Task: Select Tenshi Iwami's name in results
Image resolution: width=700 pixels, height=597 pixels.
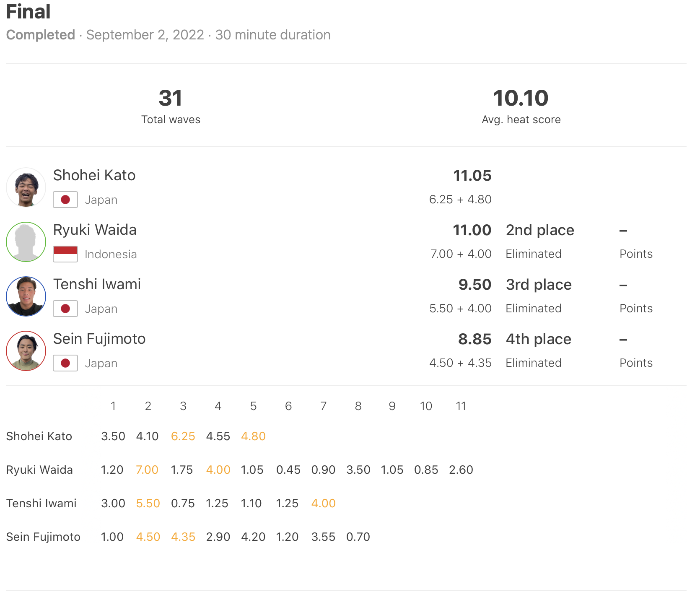Action: [97, 284]
